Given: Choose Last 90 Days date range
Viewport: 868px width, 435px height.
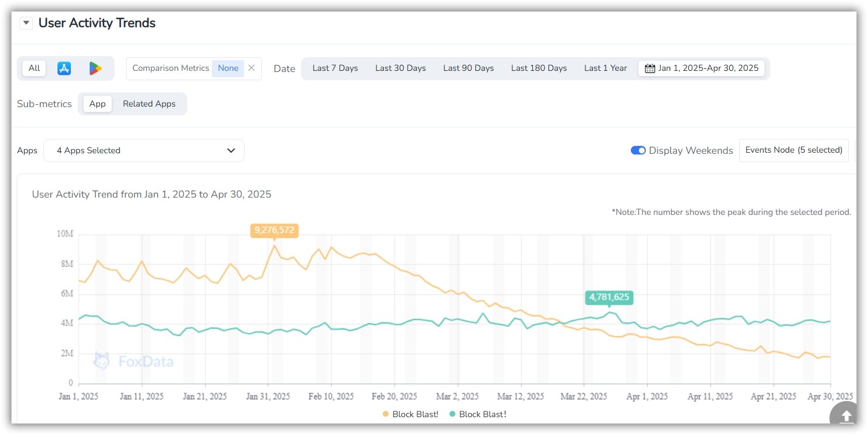Looking at the screenshot, I should coord(469,68).
